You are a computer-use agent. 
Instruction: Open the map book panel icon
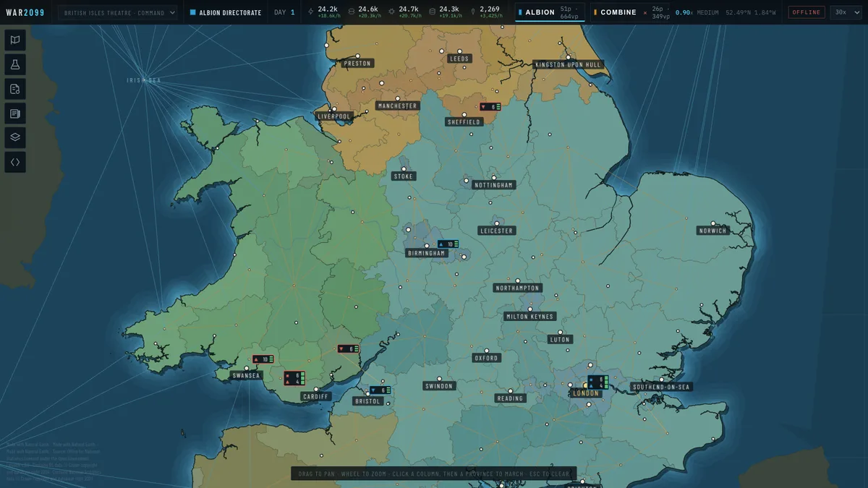15,40
